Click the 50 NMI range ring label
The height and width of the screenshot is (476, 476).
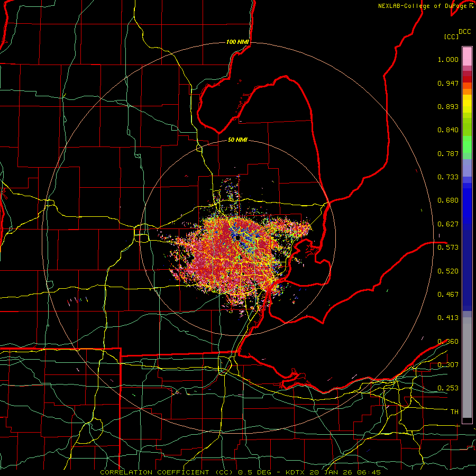237,140
